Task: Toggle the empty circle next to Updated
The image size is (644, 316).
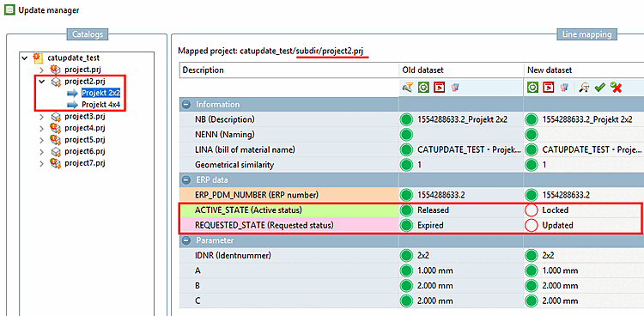Action: point(532,225)
